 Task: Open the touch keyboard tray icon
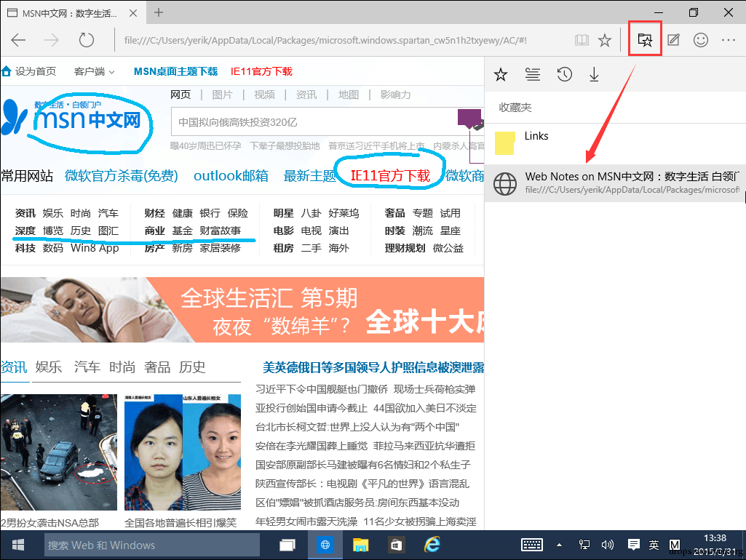click(531, 545)
